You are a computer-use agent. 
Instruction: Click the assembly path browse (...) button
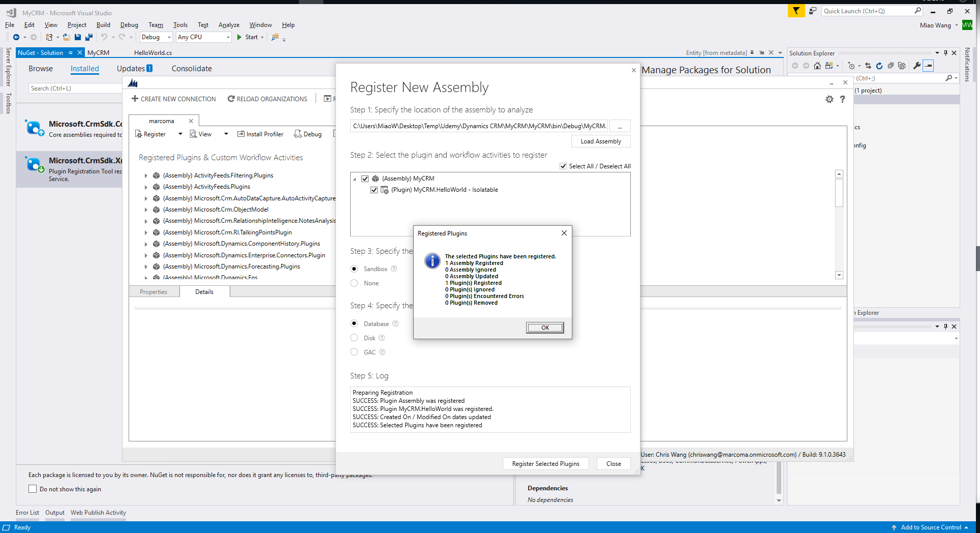[620, 126]
